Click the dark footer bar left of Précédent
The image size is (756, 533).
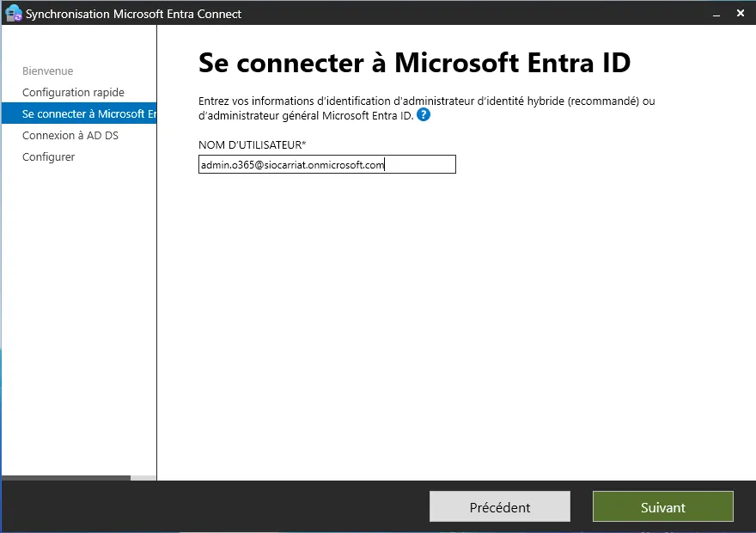[215, 506]
